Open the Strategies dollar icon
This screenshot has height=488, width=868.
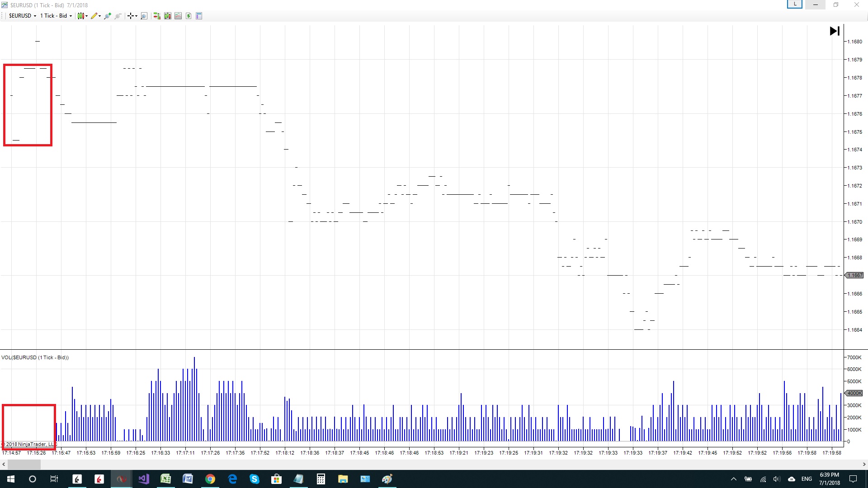coord(189,16)
